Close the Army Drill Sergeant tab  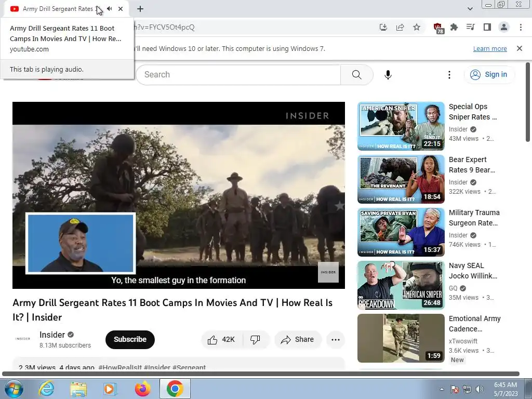121,9
